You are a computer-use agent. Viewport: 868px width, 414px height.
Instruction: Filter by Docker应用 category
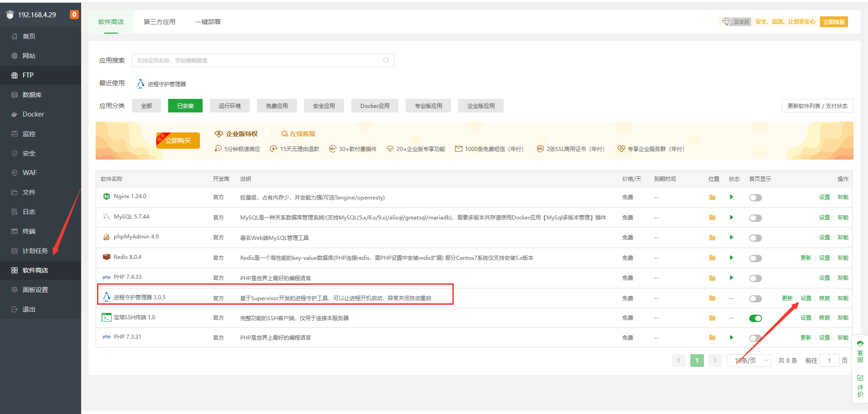[x=375, y=106]
